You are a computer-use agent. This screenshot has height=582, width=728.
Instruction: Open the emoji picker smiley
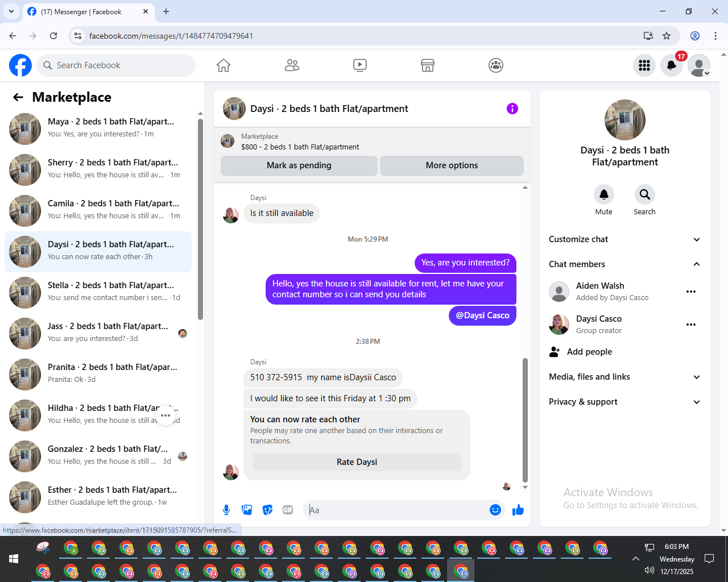point(495,510)
